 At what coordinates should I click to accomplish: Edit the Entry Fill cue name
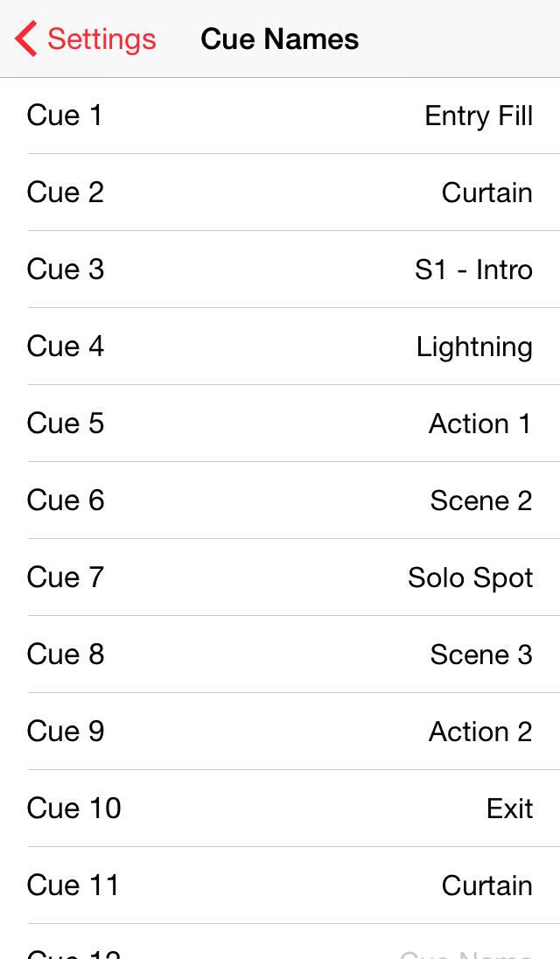click(x=478, y=115)
